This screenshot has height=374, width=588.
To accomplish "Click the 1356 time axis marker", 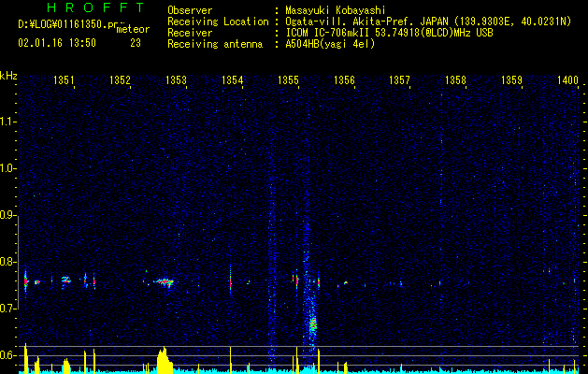I will click(x=344, y=79).
